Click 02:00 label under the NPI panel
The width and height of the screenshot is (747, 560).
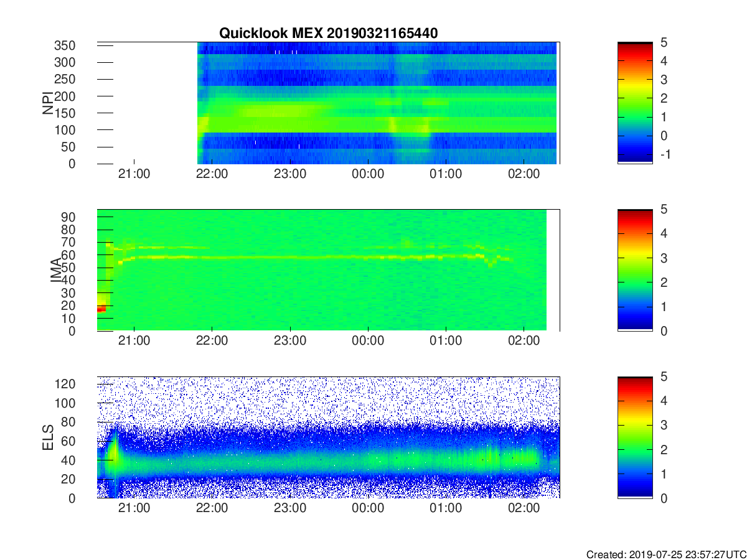click(x=524, y=175)
